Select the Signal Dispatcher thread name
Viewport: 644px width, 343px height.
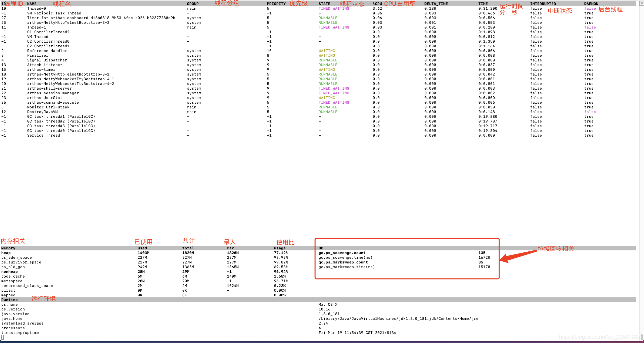coord(47,60)
